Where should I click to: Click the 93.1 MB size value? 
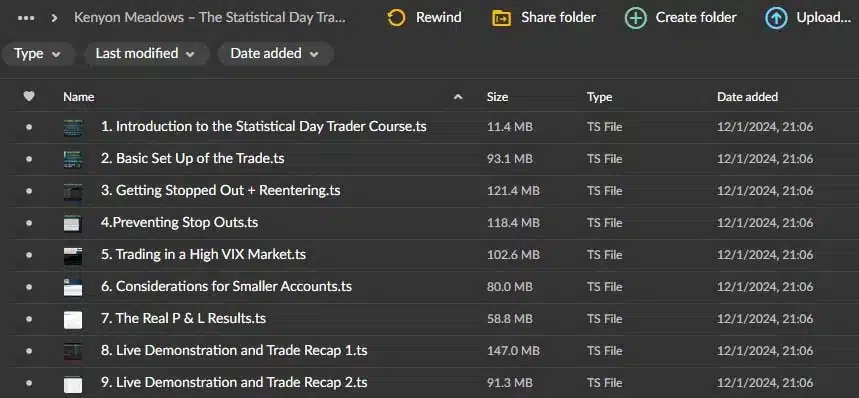click(x=509, y=159)
